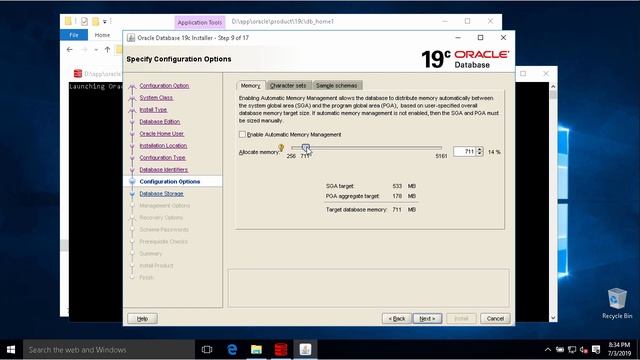Go to the Install Type step

pyautogui.click(x=153, y=109)
